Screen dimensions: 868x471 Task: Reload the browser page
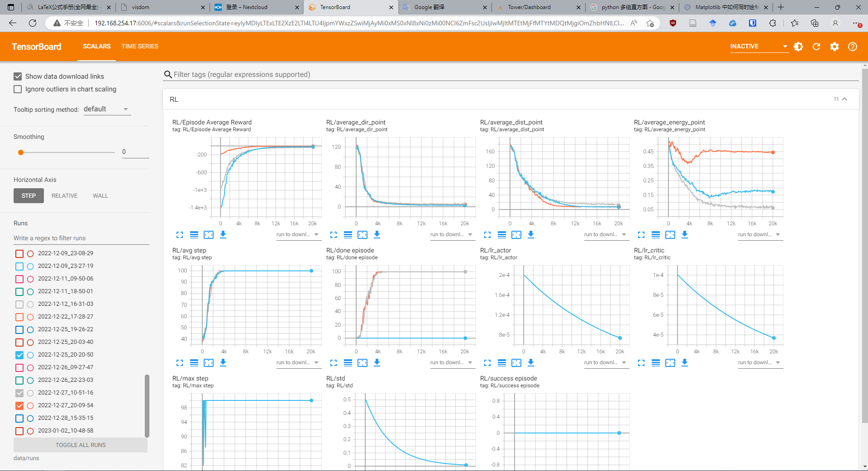(33, 23)
